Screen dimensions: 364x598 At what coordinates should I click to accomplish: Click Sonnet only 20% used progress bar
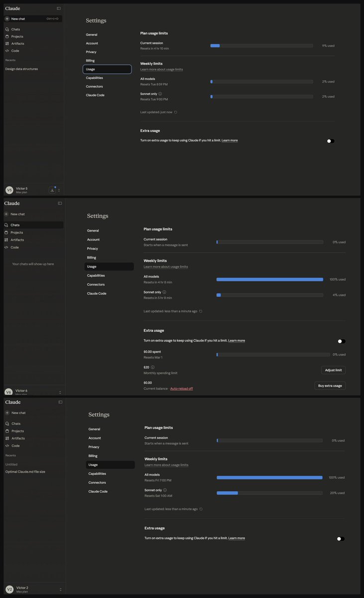point(269,493)
